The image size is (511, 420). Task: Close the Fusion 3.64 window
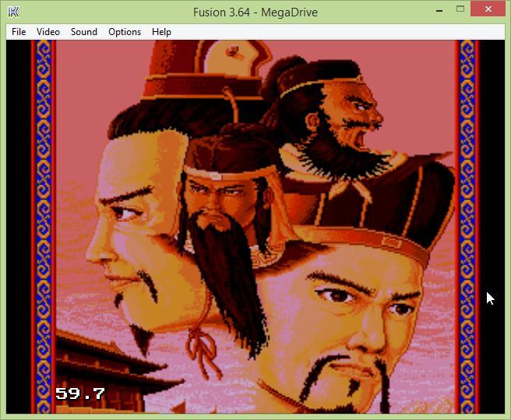(x=488, y=9)
